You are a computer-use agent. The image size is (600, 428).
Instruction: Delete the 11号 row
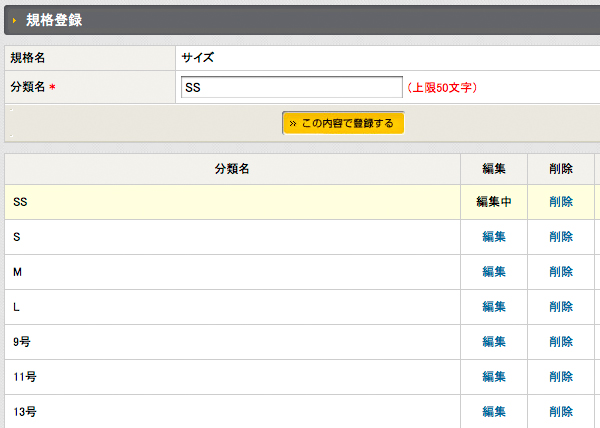click(x=561, y=377)
